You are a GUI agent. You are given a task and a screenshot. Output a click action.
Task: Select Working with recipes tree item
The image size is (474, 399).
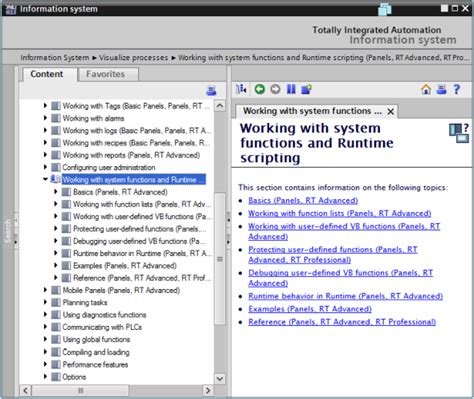pos(137,143)
